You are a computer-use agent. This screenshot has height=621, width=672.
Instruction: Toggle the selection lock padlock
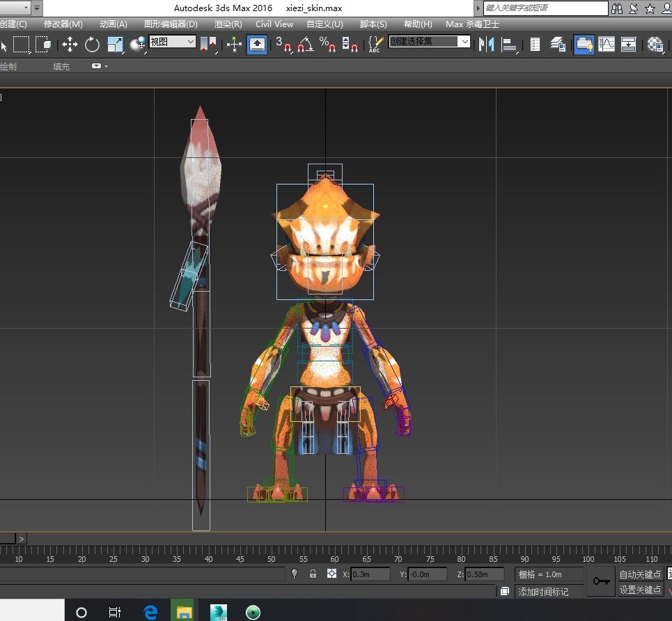point(313,574)
